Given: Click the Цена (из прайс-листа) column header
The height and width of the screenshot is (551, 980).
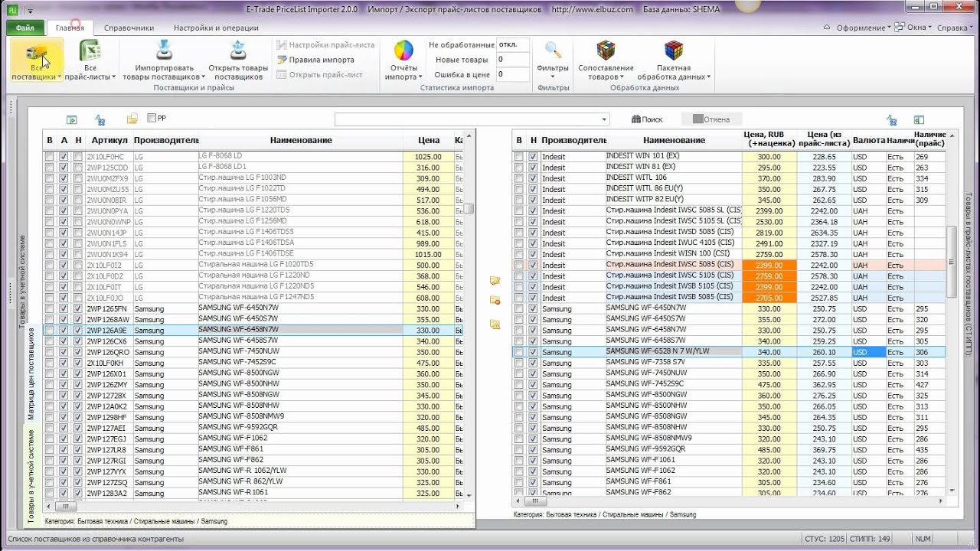Looking at the screenshot, I should click(824, 139).
